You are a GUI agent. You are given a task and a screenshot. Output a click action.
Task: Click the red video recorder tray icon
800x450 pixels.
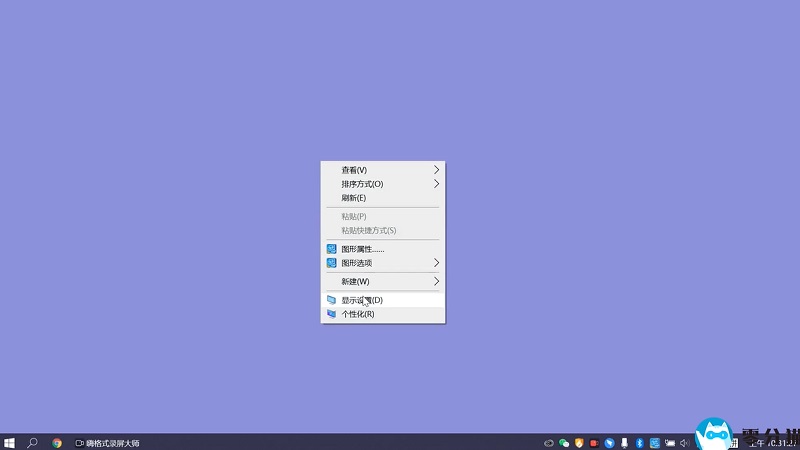point(593,442)
